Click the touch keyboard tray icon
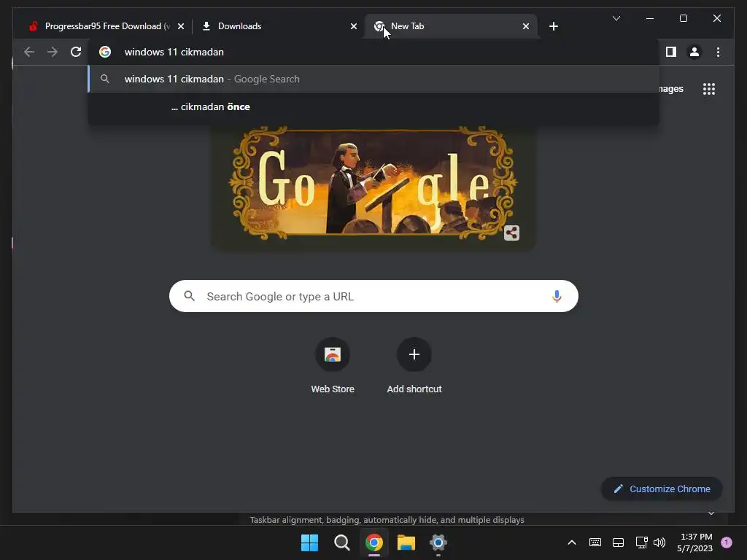 [x=595, y=542]
